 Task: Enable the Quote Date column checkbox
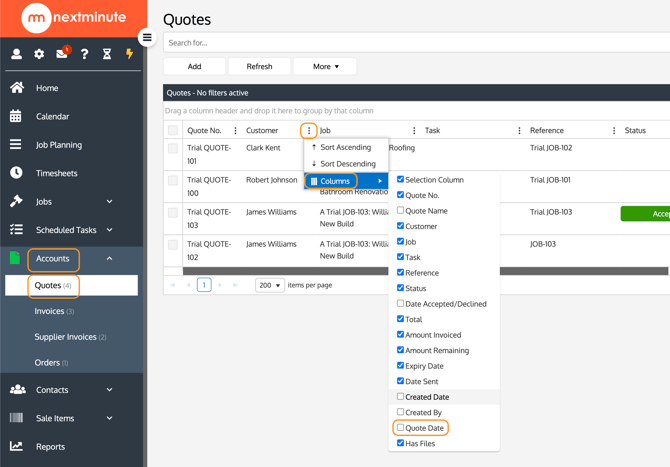[401, 428]
